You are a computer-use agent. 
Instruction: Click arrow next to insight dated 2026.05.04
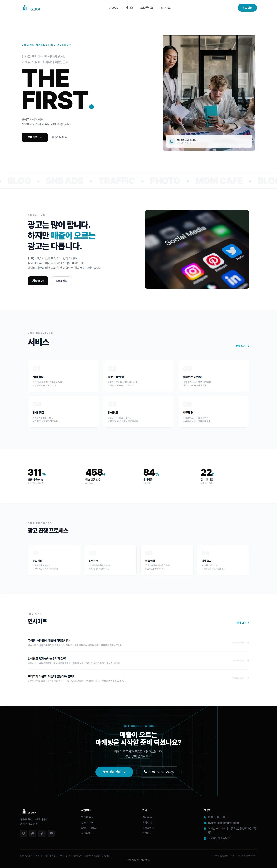pyautogui.click(x=248, y=678)
